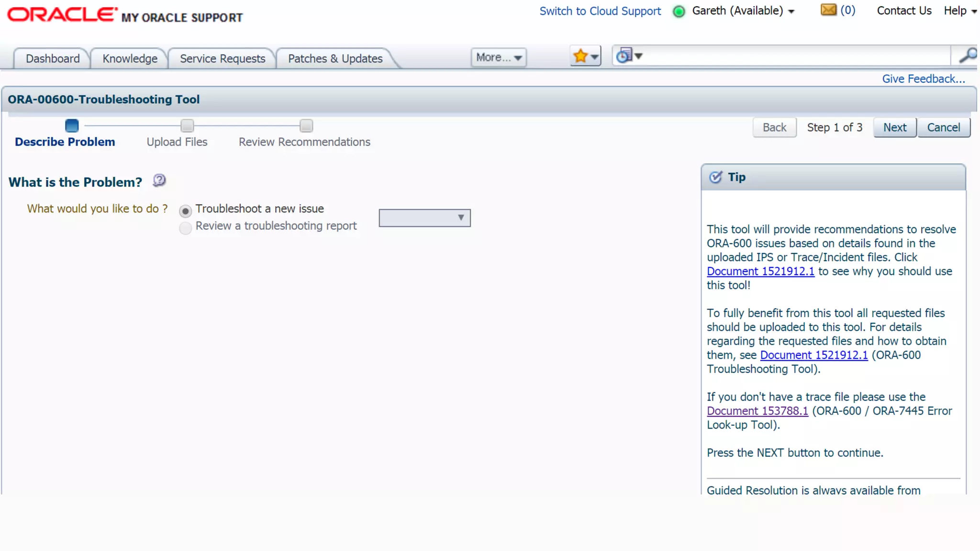Open Document 153788.1 link
The width and height of the screenshot is (980, 551).
757,411
